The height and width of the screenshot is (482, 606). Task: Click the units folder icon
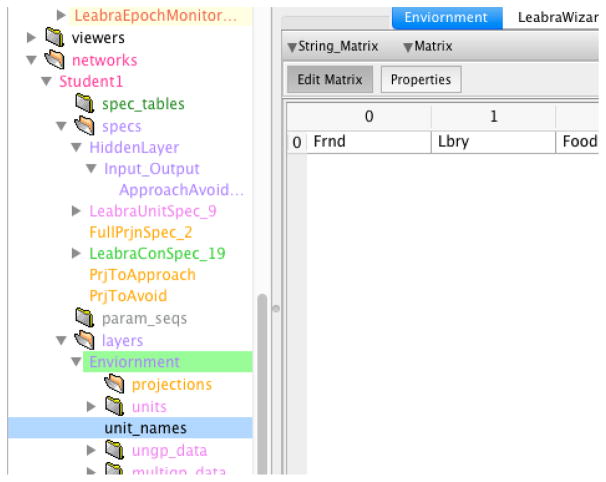click(116, 406)
